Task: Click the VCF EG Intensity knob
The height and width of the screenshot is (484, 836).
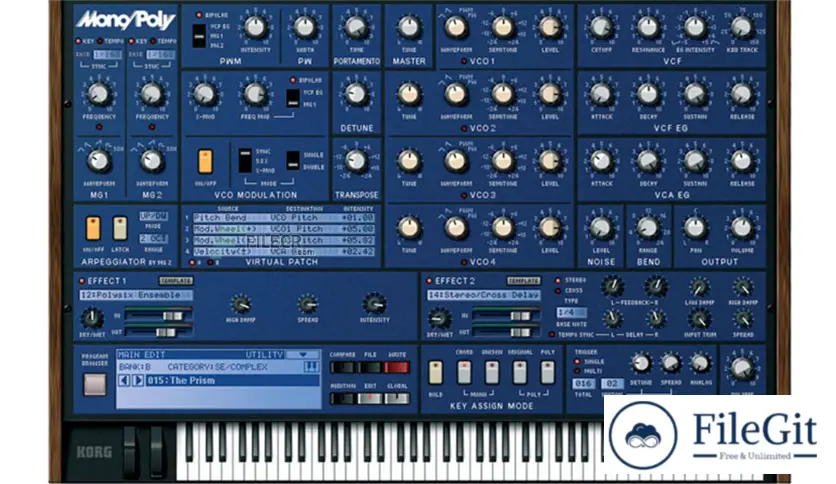Action: coord(695,27)
